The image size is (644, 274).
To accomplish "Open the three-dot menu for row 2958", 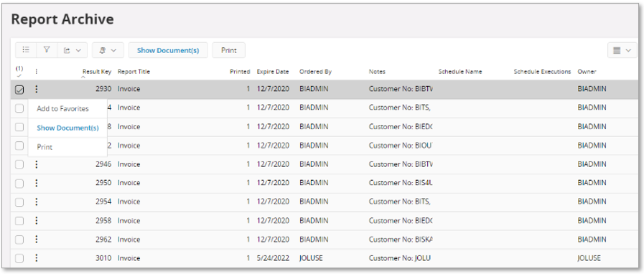I will click(x=36, y=220).
